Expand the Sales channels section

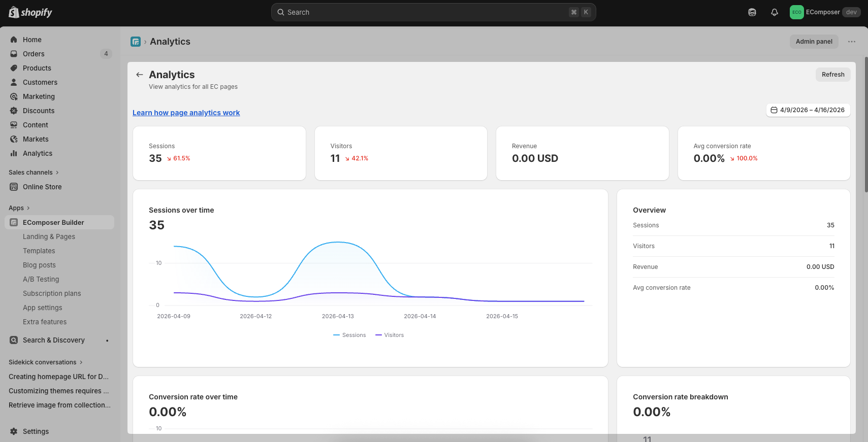coord(34,173)
